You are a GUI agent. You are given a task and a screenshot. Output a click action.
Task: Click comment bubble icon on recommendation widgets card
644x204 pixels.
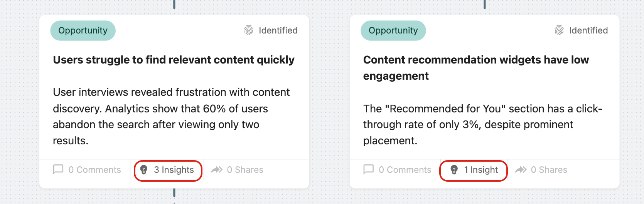(369, 169)
